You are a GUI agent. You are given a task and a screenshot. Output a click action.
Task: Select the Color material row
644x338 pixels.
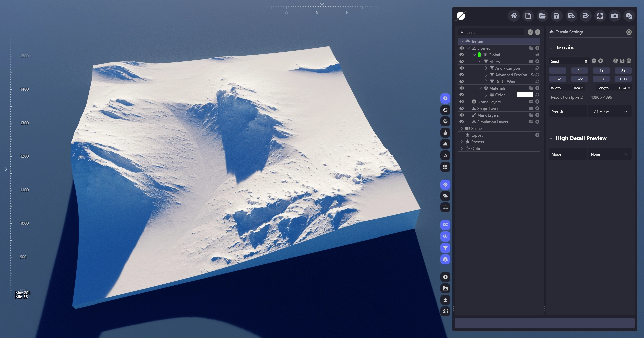[499, 95]
